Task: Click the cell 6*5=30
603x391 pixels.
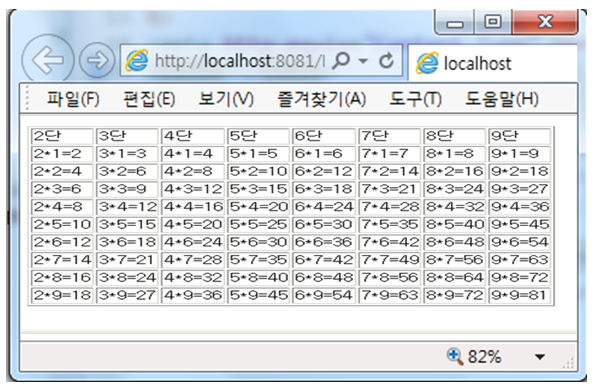Action: point(324,225)
